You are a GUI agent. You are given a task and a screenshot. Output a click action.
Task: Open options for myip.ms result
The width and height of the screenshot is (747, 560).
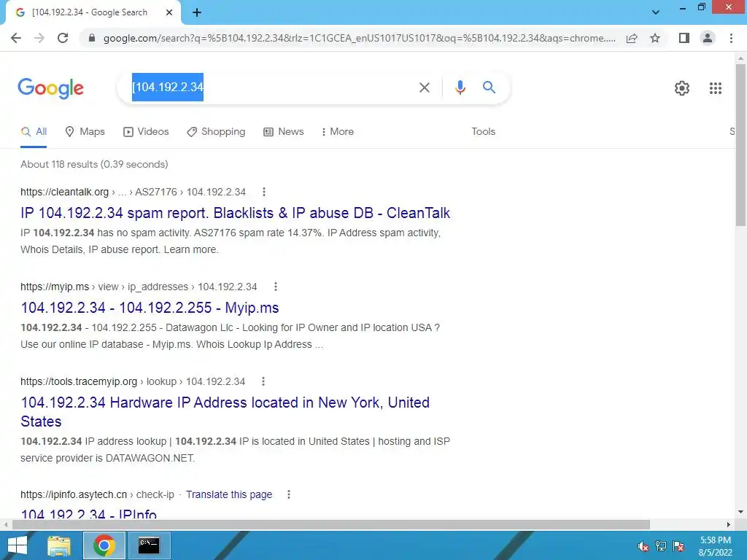coord(275,287)
